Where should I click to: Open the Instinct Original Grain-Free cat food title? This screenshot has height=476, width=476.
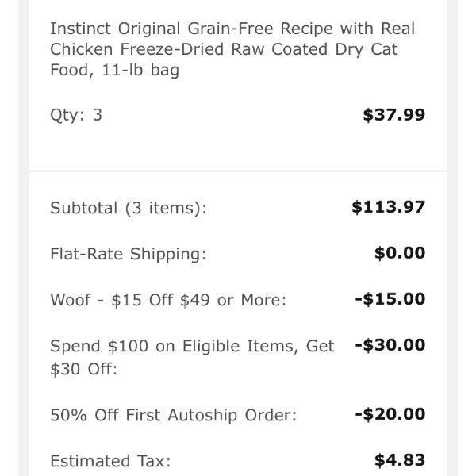pyautogui.click(x=232, y=49)
